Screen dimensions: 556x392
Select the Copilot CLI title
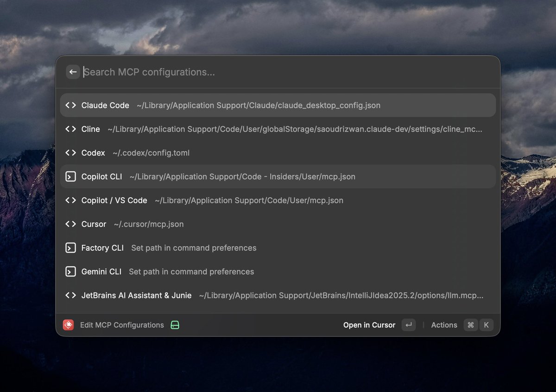click(101, 177)
